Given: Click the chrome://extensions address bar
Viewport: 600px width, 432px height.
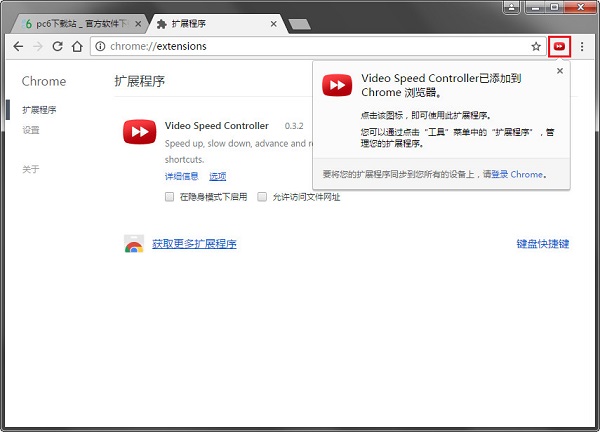Looking at the screenshot, I should click(x=318, y=46).
